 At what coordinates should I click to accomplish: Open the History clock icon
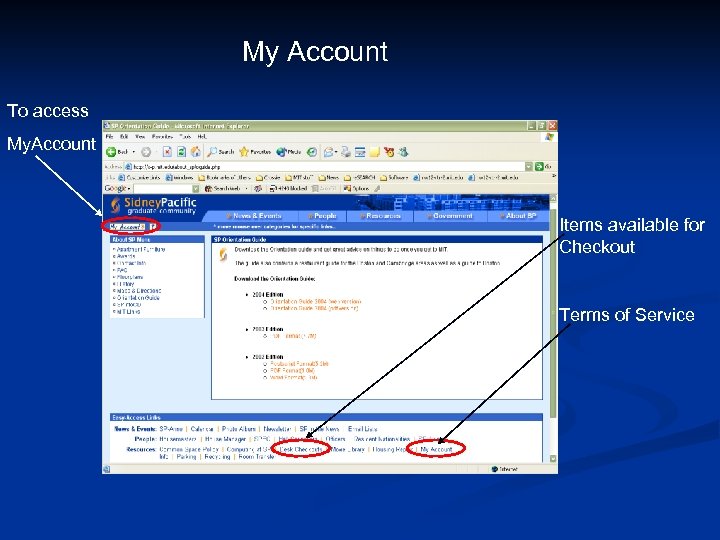point(312,152)
